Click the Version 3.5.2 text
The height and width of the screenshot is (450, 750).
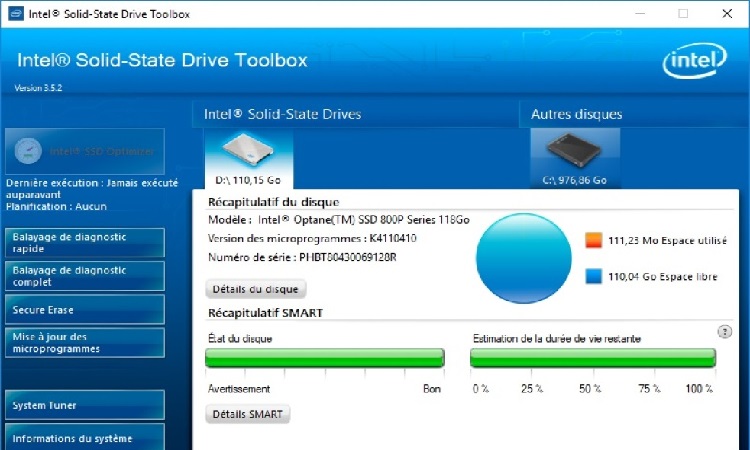38,88
